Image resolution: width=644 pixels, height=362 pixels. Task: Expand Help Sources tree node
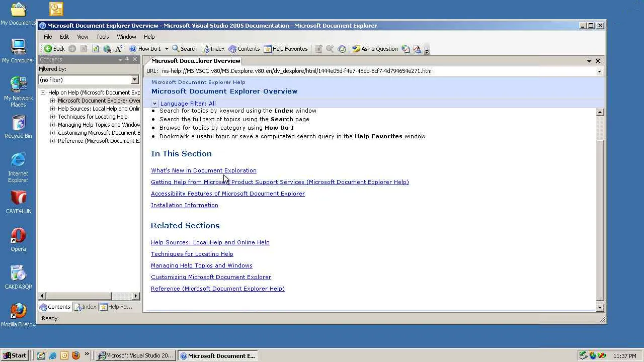[x=52, y=109]
